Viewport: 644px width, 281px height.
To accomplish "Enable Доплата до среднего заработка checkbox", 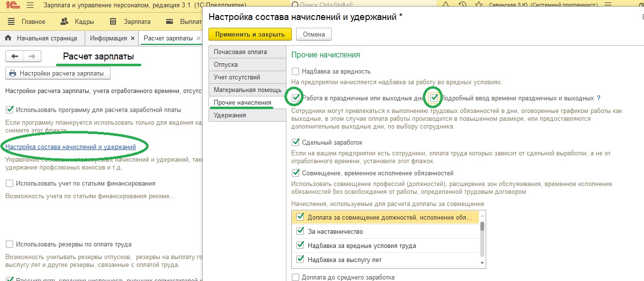I will pos(295,278).
